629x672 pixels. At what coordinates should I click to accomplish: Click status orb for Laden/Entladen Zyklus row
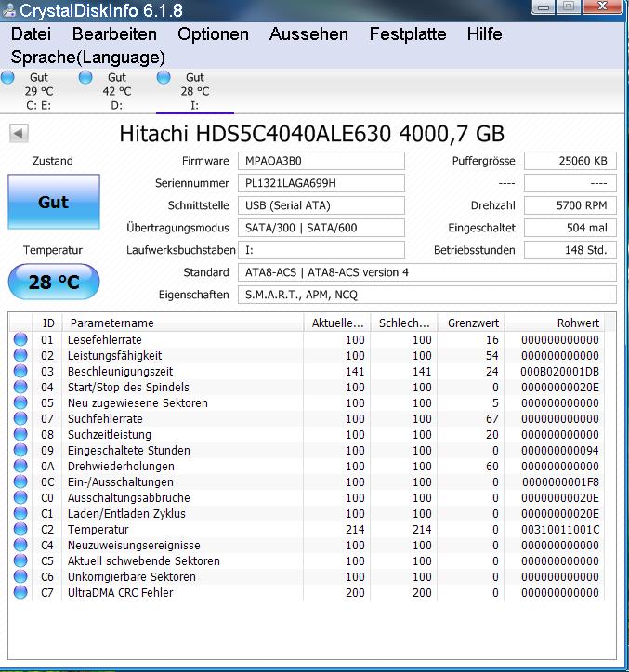pos(20,513)
